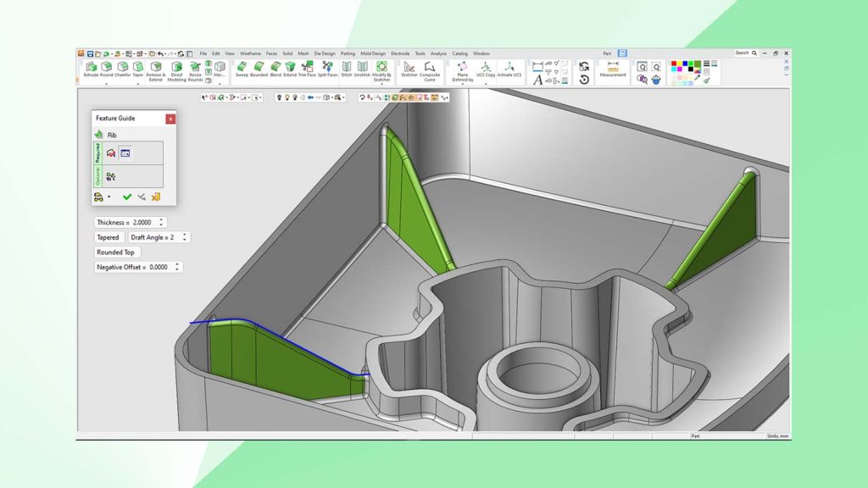Toggle the Rounded Top option
868x488 pixels.
tap(115, 252)
